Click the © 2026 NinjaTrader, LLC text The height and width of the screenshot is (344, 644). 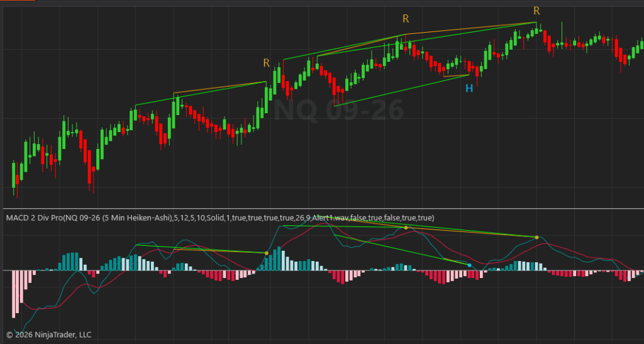(49, 335)
